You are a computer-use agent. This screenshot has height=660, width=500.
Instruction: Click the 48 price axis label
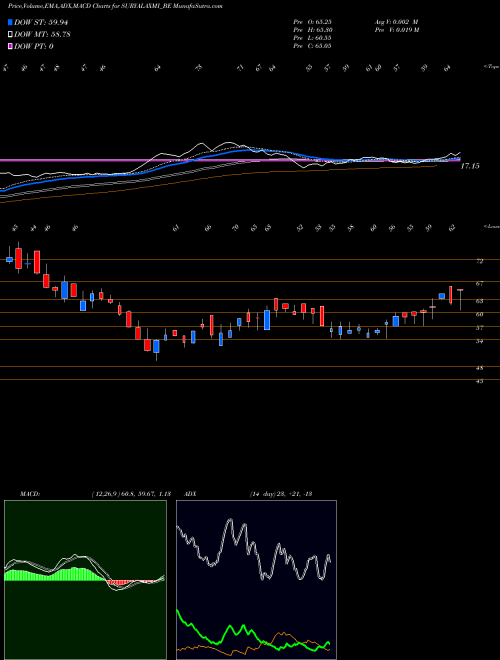pos(479,368)
